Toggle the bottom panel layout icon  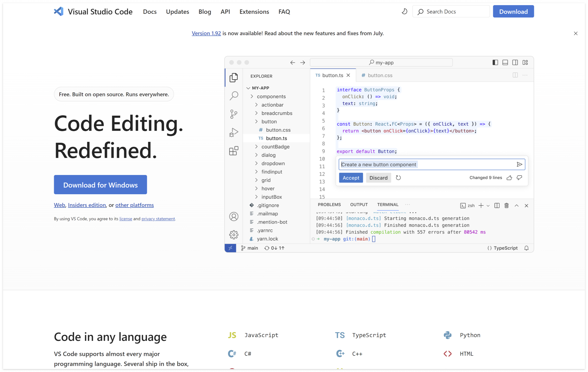pos(505,62)
